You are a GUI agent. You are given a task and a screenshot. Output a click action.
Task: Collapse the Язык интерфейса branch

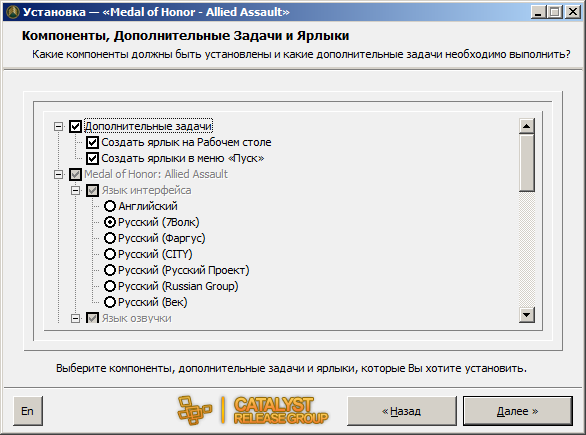tap(75, 190)
